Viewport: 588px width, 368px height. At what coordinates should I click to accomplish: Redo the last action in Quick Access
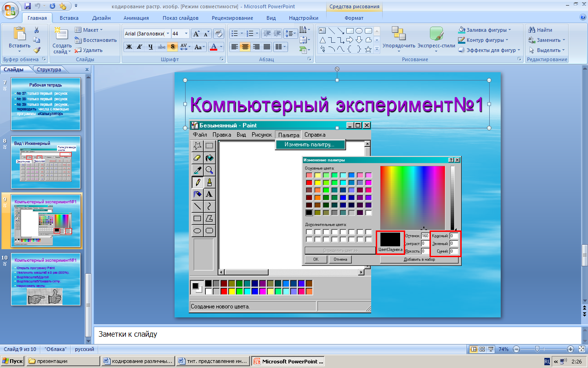(52, 6)
